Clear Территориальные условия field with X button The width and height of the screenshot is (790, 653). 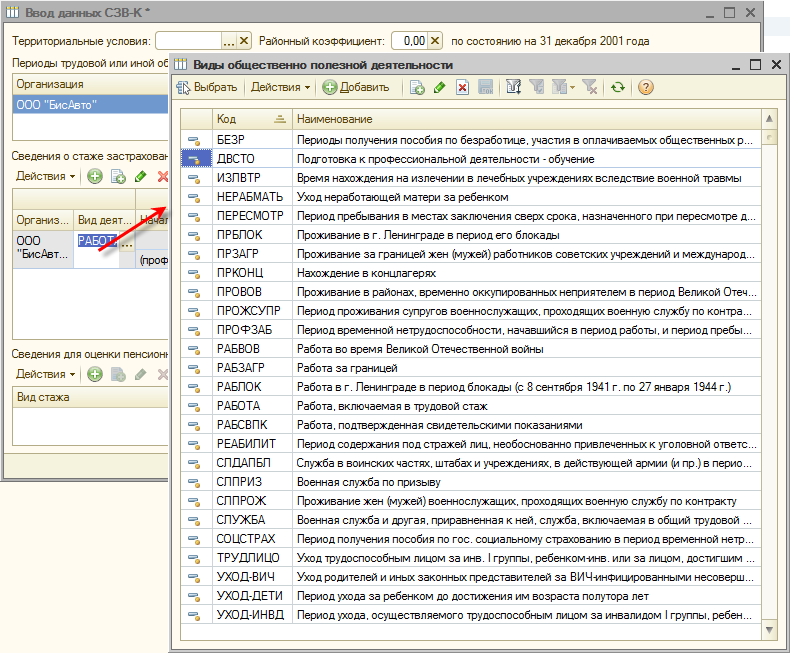[244, 41]
